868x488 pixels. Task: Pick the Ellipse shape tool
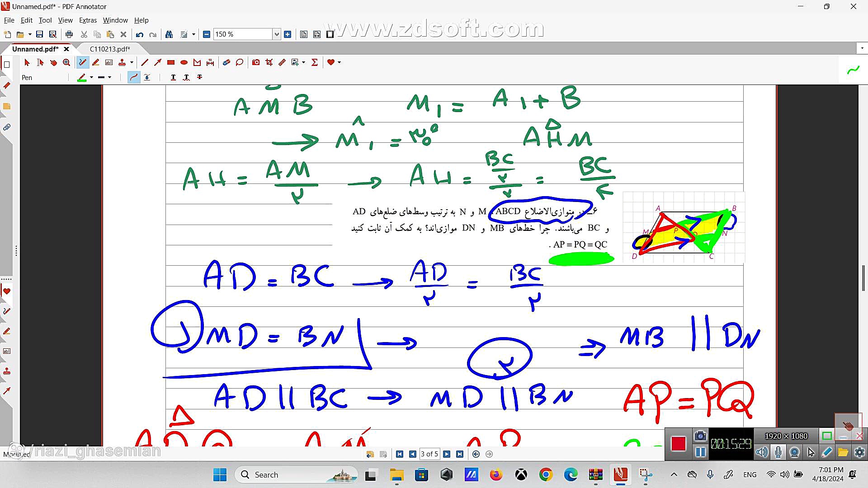click(x=184, y=62)
